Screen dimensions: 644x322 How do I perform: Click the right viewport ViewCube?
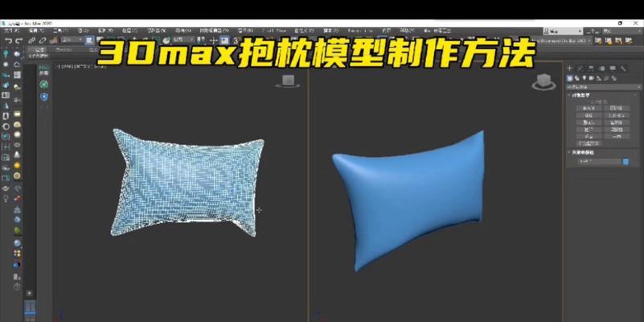pos(544,82)
